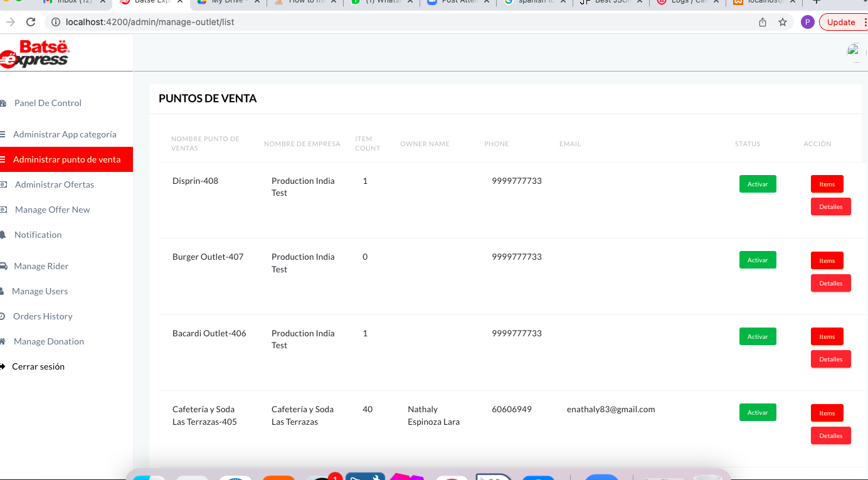
Task: Click the share icon in address bar
Action: [x=763, y=22]
